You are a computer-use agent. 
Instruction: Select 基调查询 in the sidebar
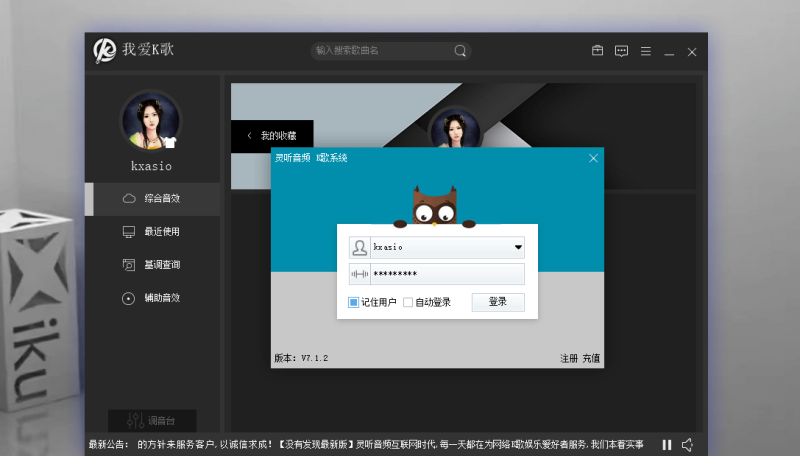pos(153,265)
